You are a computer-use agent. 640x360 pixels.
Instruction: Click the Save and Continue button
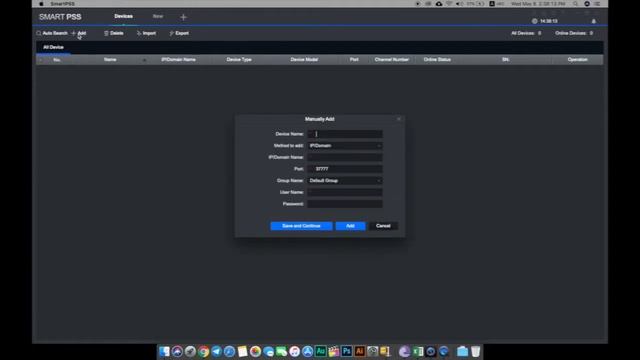301,226
